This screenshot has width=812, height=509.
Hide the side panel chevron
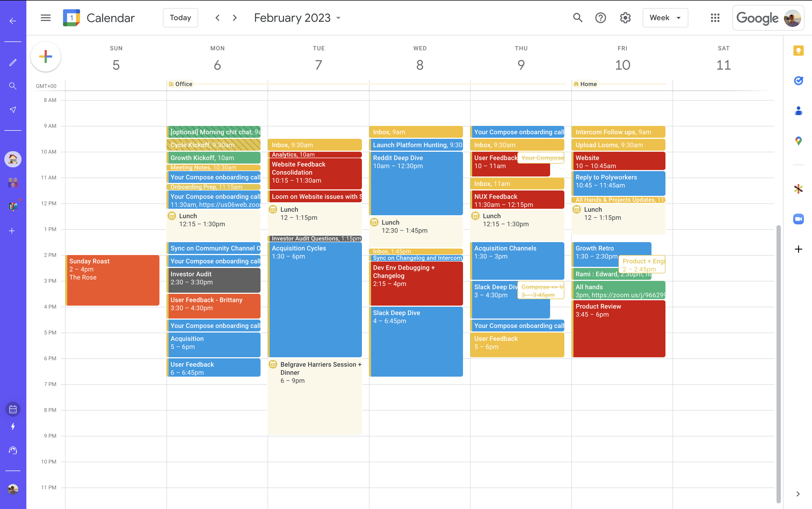click(x=798, y=494)
